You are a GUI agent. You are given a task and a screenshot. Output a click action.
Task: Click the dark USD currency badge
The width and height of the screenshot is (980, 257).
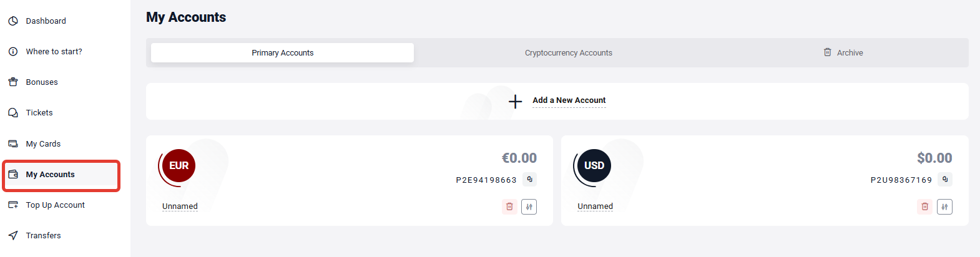(594, 165)
